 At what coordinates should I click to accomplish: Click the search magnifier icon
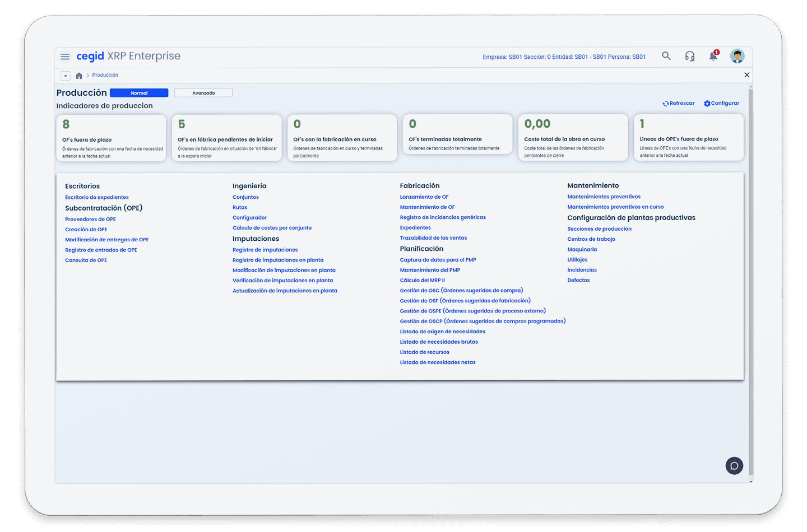coord(666,56)
